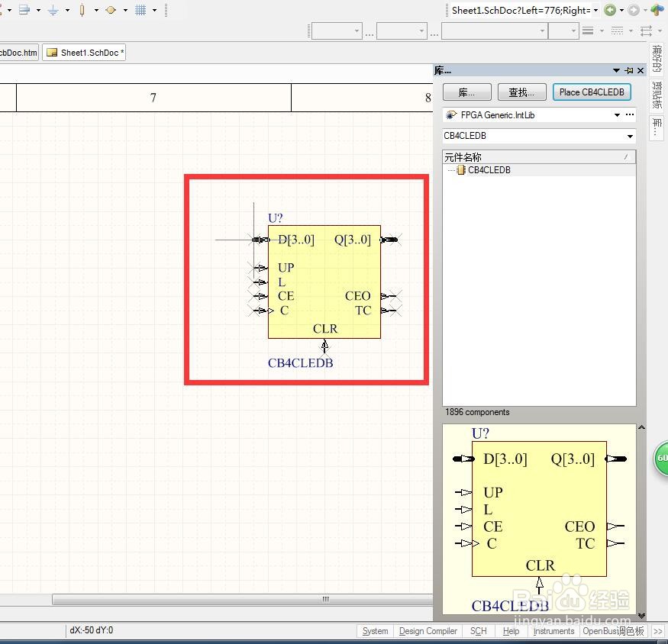Open the second empty formatting combo box
Viewport: 668px width, 644px height.
click(402, 31)
